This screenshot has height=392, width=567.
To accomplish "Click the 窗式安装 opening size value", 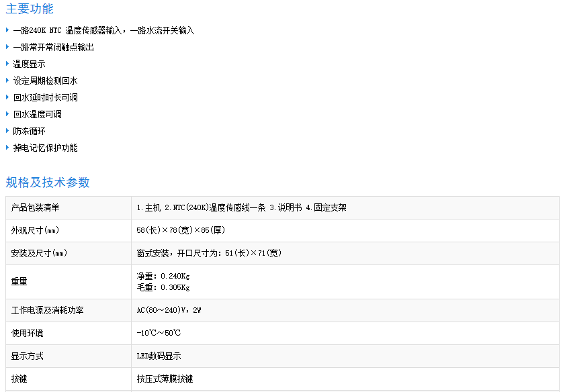I will [x=209, y=253].
